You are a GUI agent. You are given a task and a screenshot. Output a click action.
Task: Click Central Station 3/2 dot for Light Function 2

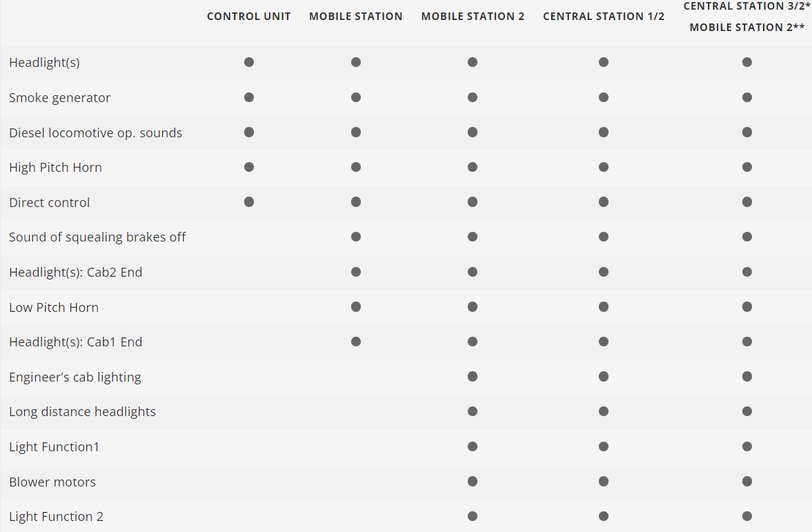click(x=747, y=516)
